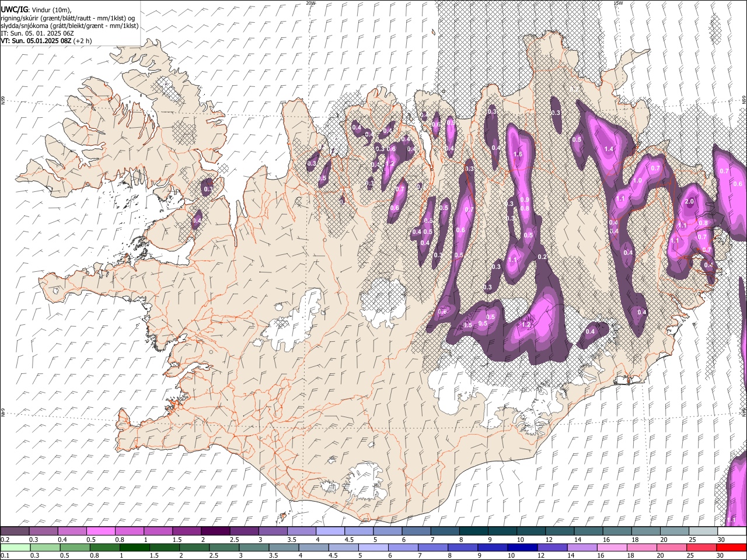This screenshot has width=747, height=560.
Task: Select the 'rigning/skúrir (grænt/blátt/rautt - mm/1klst) og' line
Action: tap(68, 18)
